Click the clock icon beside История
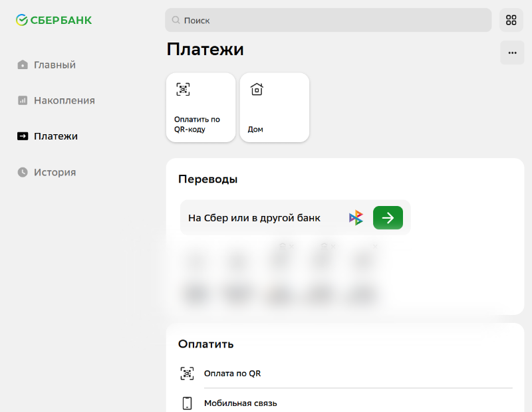The height and width of the screenshot is (412, 532). tap(23, 172)
